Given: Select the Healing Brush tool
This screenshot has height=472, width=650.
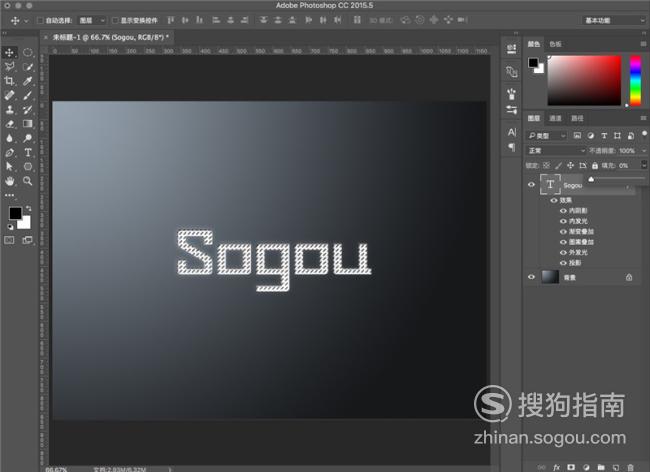Looking at the screenshot, I should pyautogui.click(x=9, y=95).
